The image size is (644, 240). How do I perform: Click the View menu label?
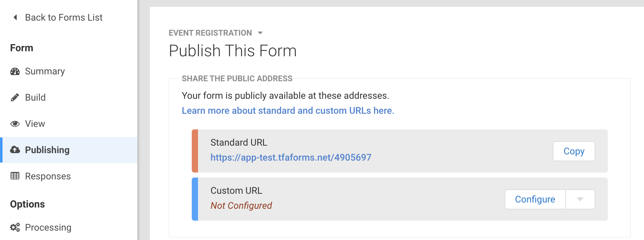[x=35, y=124]
